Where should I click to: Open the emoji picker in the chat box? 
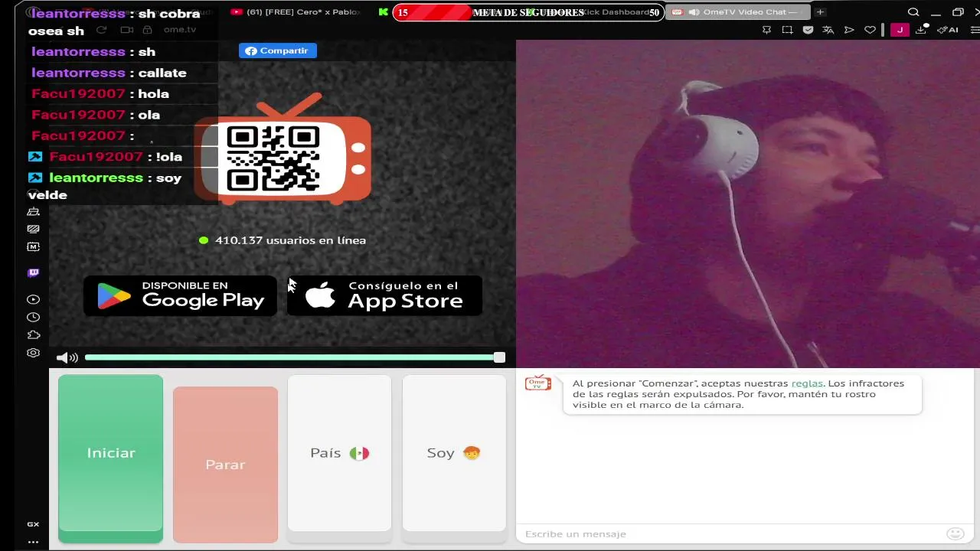point(955,533)
